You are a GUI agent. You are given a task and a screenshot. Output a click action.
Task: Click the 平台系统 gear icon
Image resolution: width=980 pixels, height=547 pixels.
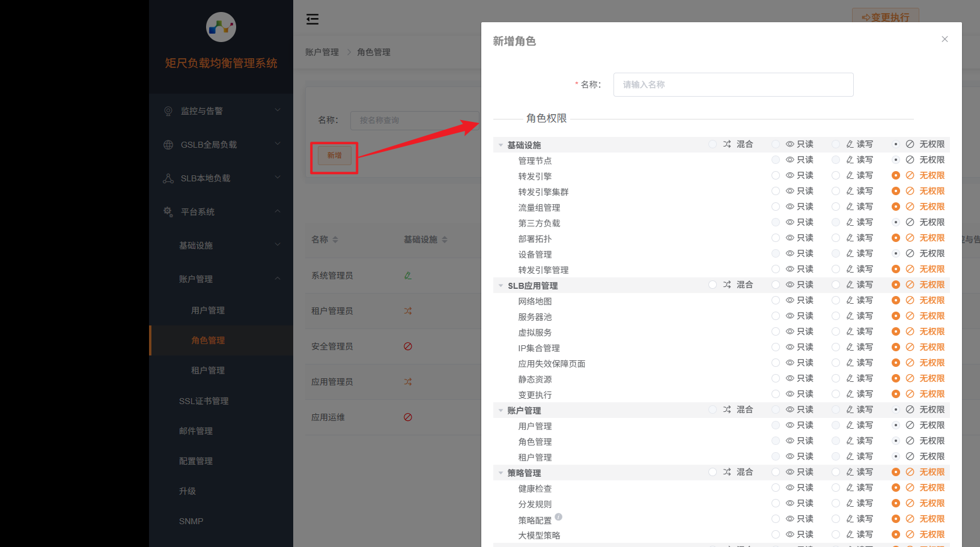tap(168, 211)
